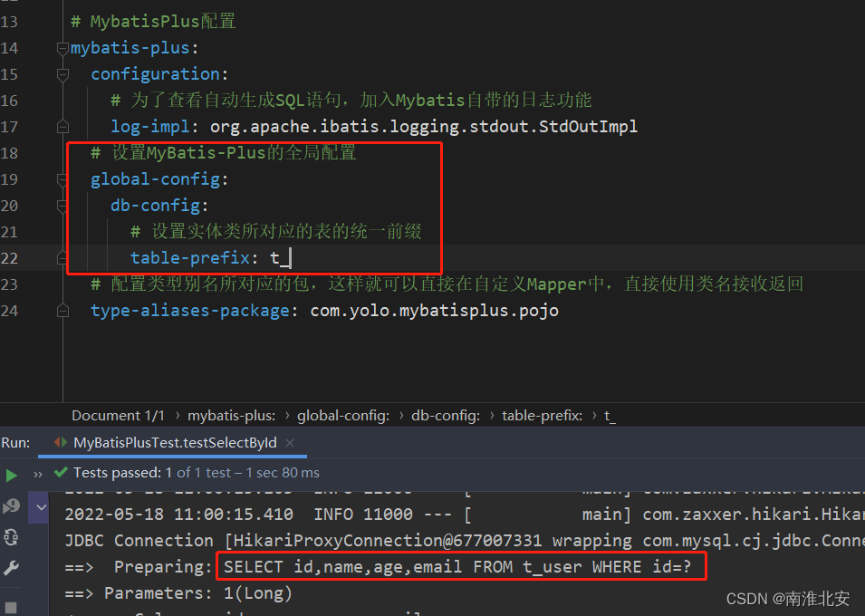Click line number 18 in gutter
865x616 pixels.
click(9, 153)
